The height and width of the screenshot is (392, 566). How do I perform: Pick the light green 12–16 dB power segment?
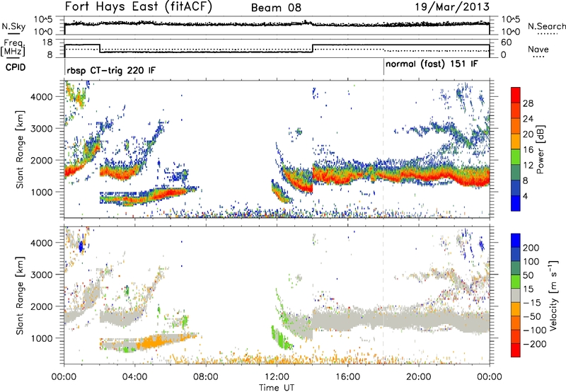516,157
